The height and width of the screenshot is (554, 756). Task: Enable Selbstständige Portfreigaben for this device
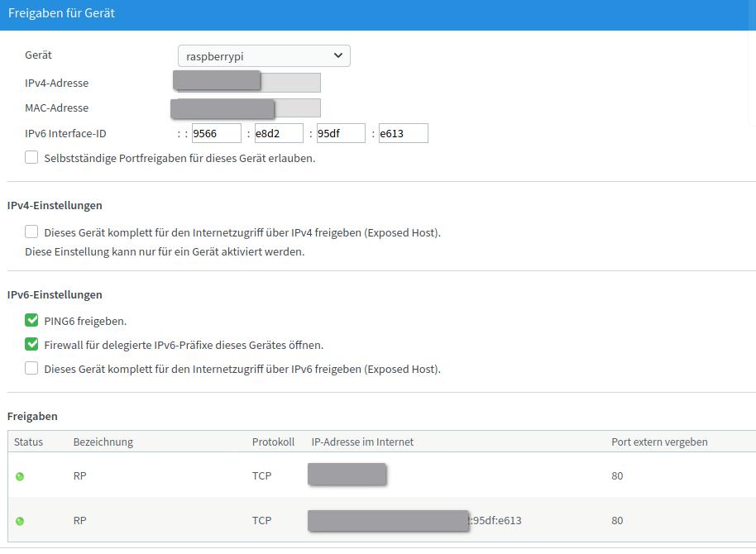pos(31,157)
